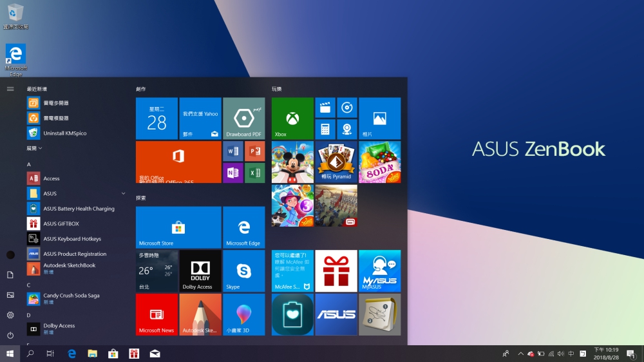Image resolution: width=644 pixels, height=362 pixels.
Task: Open the Camera small tile
Action: click(347, 129)
